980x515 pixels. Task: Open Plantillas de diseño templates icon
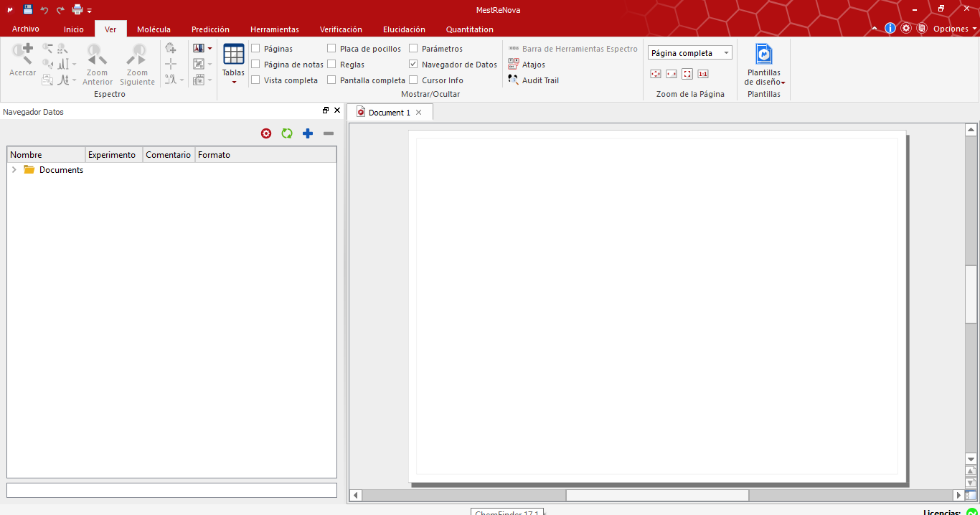(x=764, y=55)
